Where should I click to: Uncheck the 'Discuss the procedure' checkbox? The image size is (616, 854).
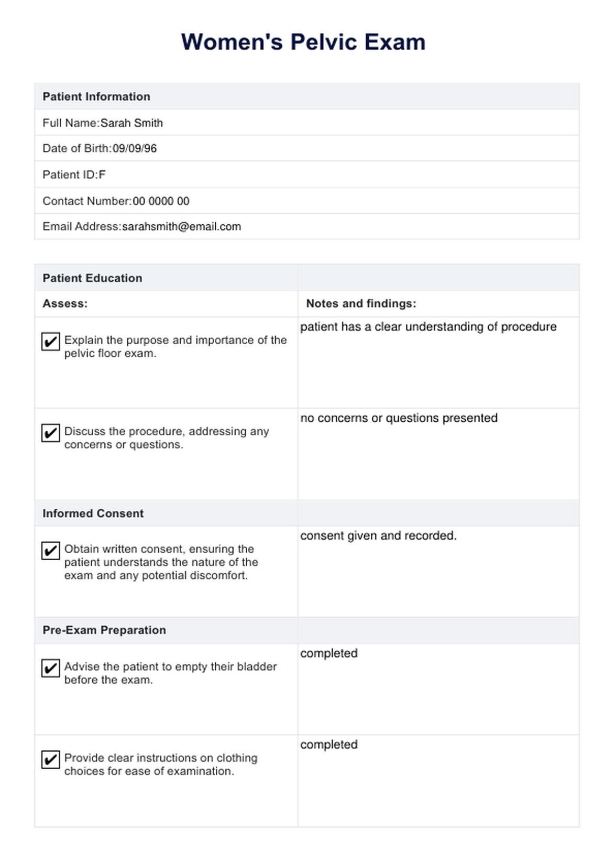[50, 433]
